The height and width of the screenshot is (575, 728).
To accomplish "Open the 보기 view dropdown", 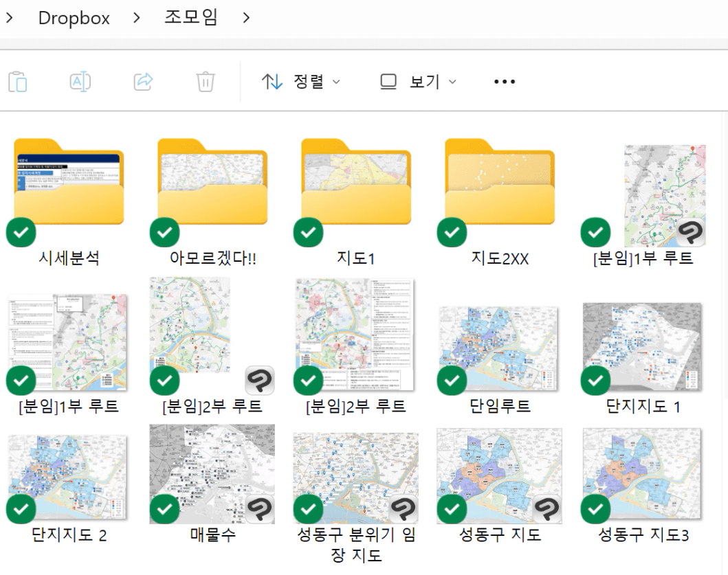I will coord(418,82).
